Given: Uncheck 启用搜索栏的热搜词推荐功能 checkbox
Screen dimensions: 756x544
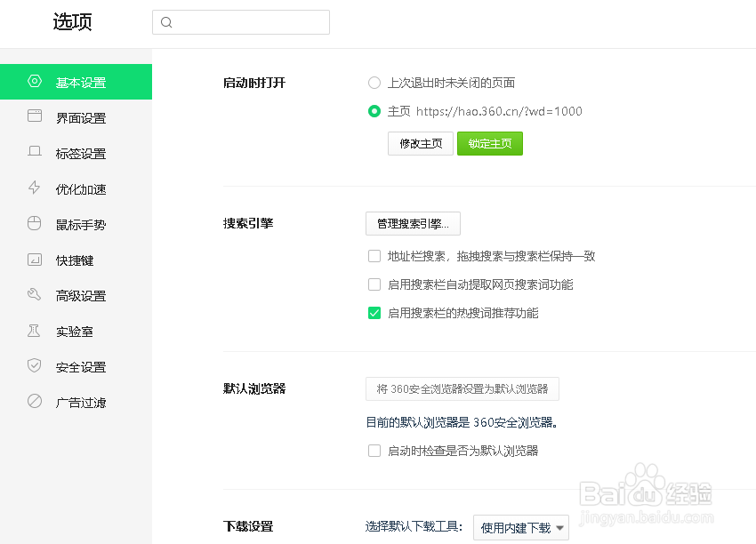Looking at the screenshot, I should click(374, 313).
